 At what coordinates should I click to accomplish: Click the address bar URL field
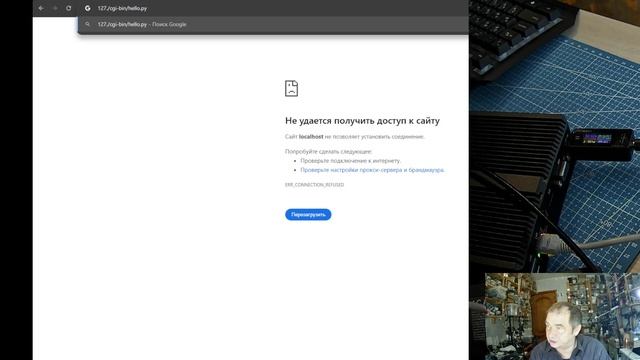click(273, 8)
